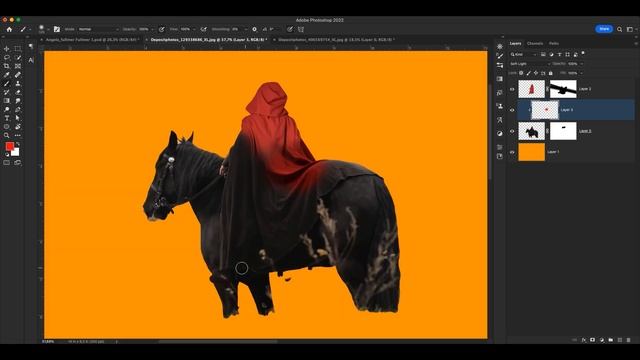Image resolution: width=640 pixels, height=360 pixels.
Task: Select the Path Selection tool
Action: (18, 118)
